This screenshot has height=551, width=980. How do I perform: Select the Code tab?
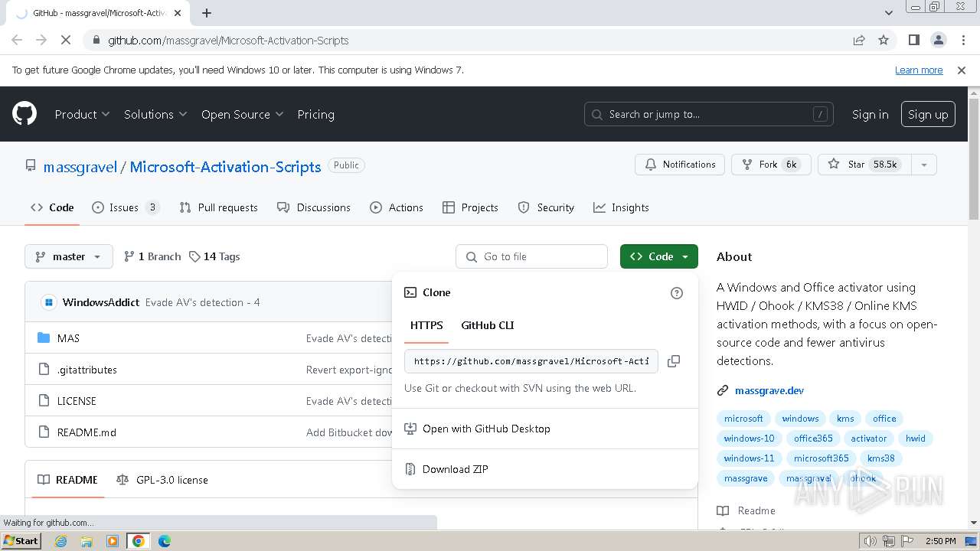52,207
